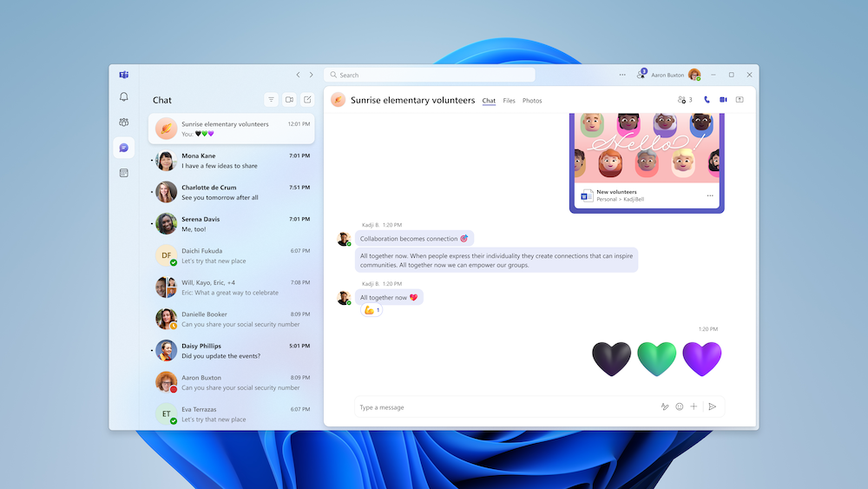The height and width of the screenshot is (489, 868).
Task: Switch to the Photos tab
Action: tap(532, 101)
